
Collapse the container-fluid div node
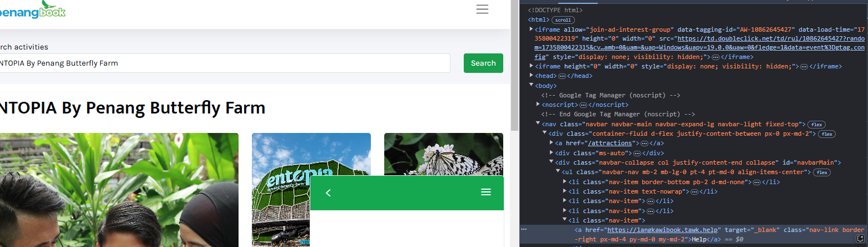point(544,134)
